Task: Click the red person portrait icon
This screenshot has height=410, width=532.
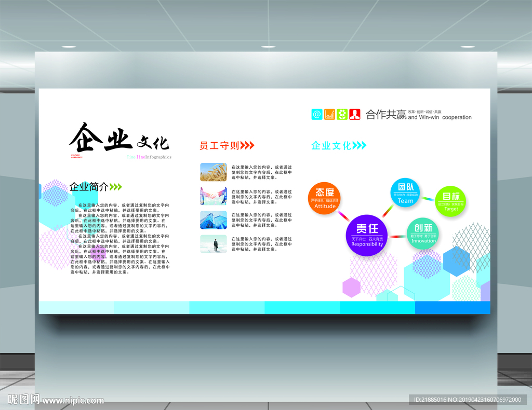Action: pyautogui.click(x=354, y=114)
